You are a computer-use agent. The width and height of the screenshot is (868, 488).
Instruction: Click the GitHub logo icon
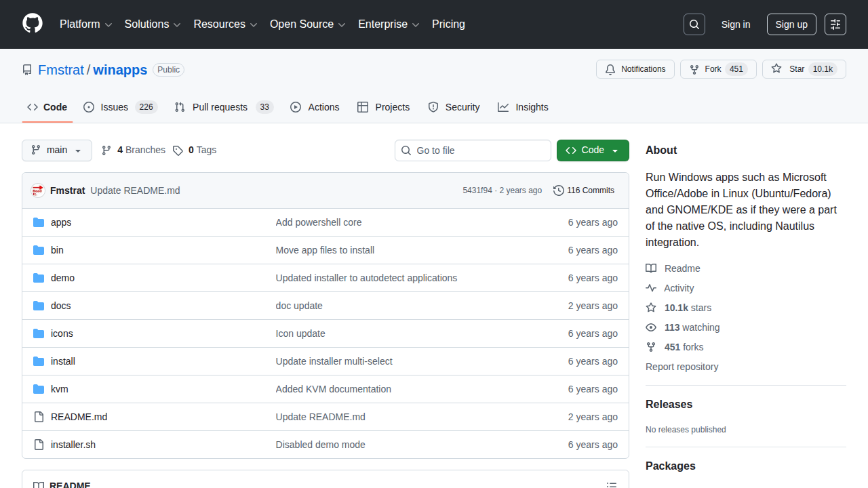32,24
